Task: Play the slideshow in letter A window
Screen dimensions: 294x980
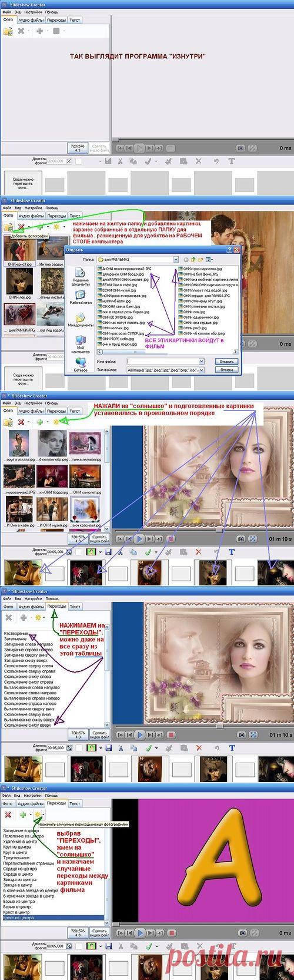Action: click(139, 933)
